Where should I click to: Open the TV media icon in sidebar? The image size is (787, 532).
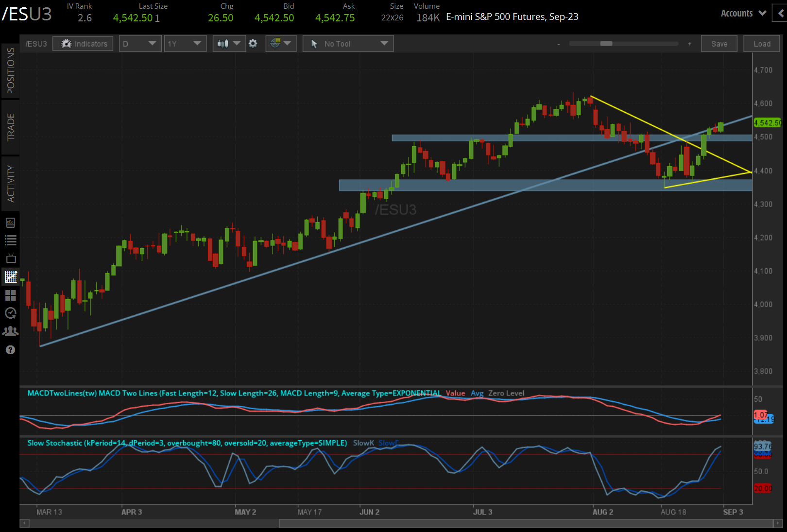coord(10,258)
